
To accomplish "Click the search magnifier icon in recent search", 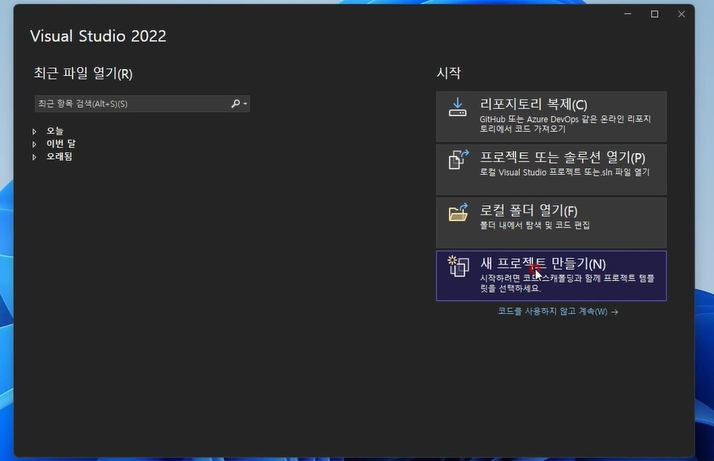I will click(x=235, y=104).
